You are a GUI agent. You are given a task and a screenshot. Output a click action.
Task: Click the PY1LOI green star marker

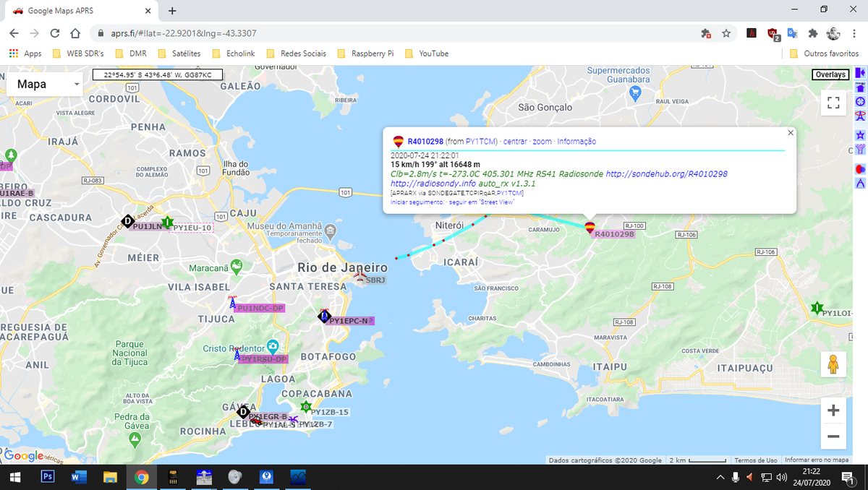[x=817, y=309]
